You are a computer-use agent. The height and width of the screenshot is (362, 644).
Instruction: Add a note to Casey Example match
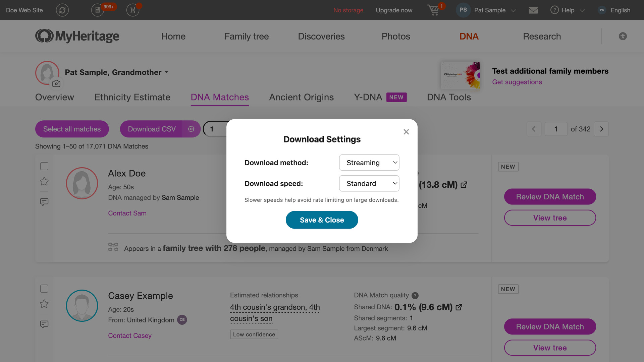pos(44,324)
